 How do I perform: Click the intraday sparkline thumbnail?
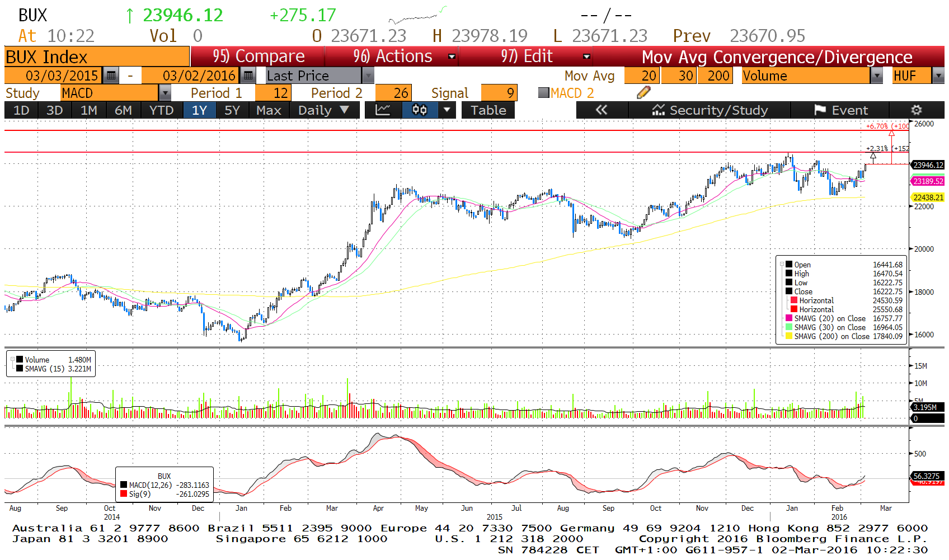[417, 15]
